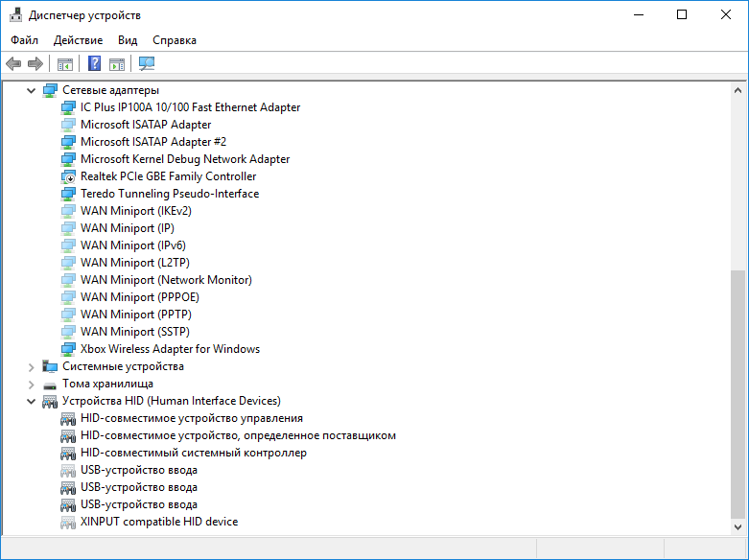Viewport: 749px width, 560px height.
Task: Select HID-совместимое устройство, определенное поставщиком
Action: [238, 435]
